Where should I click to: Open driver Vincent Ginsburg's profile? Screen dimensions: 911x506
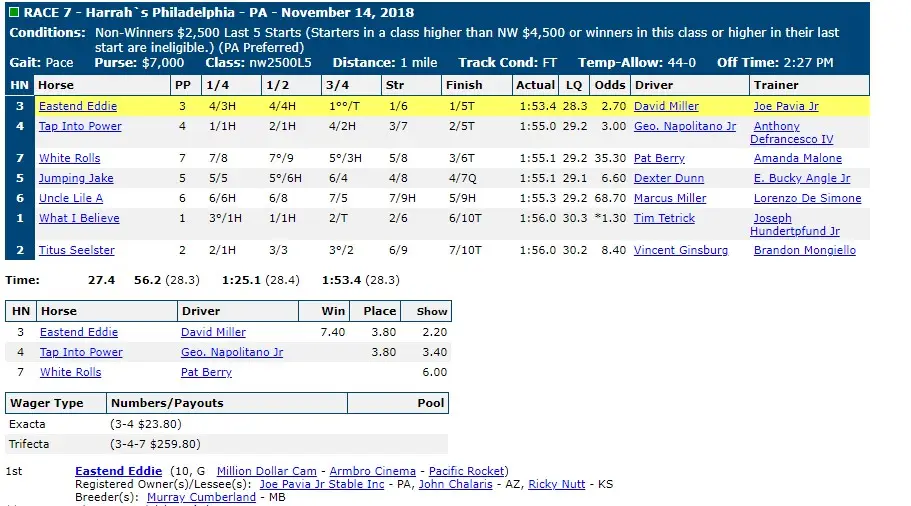click(680, 250)
